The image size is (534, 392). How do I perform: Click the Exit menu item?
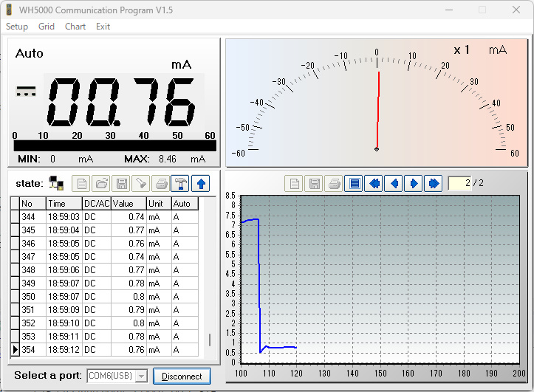click(x=103, y=27)
